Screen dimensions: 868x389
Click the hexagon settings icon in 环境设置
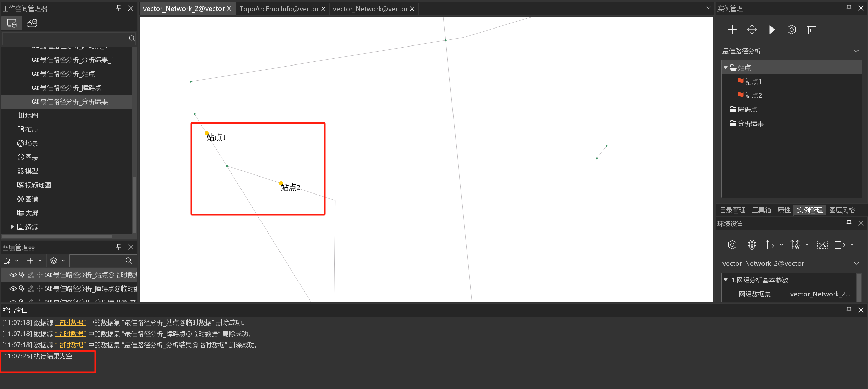(x=732, y=245)
